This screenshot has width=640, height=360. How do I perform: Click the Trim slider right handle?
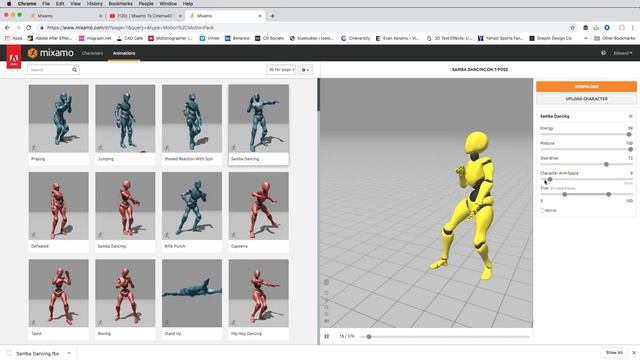[x=609, y=194]
